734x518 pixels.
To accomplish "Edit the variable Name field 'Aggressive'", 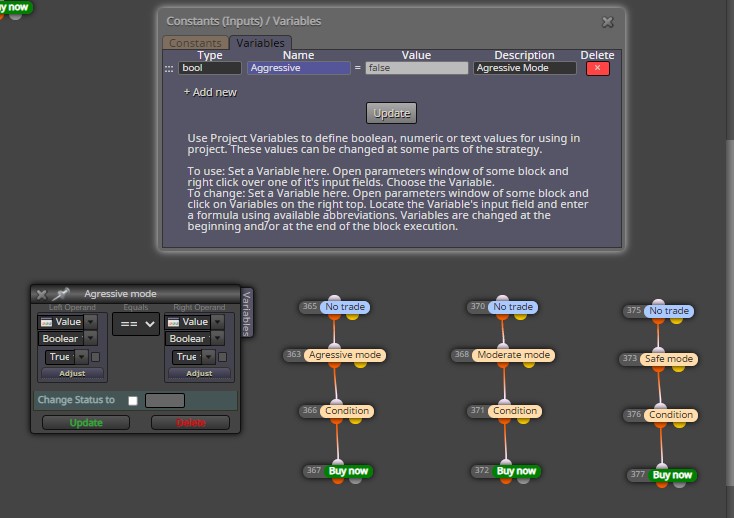I will [299, 68].
